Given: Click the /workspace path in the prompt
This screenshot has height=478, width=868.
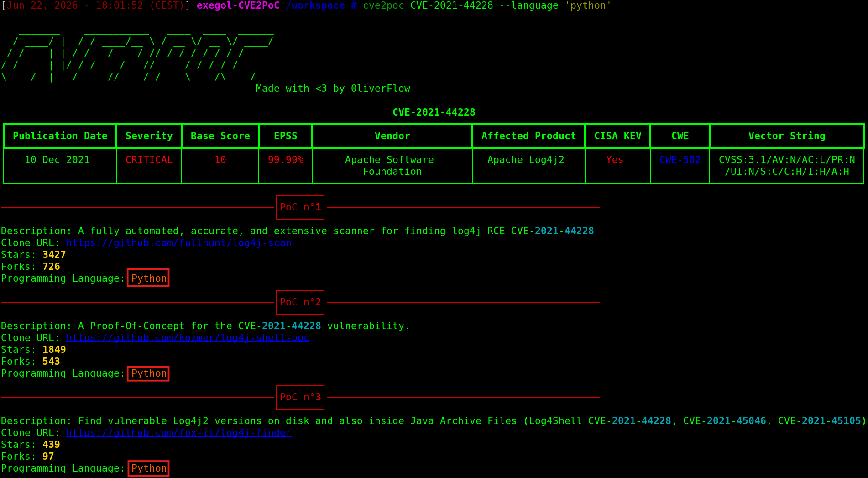Looking at the screenshot, I should [315, 6].
